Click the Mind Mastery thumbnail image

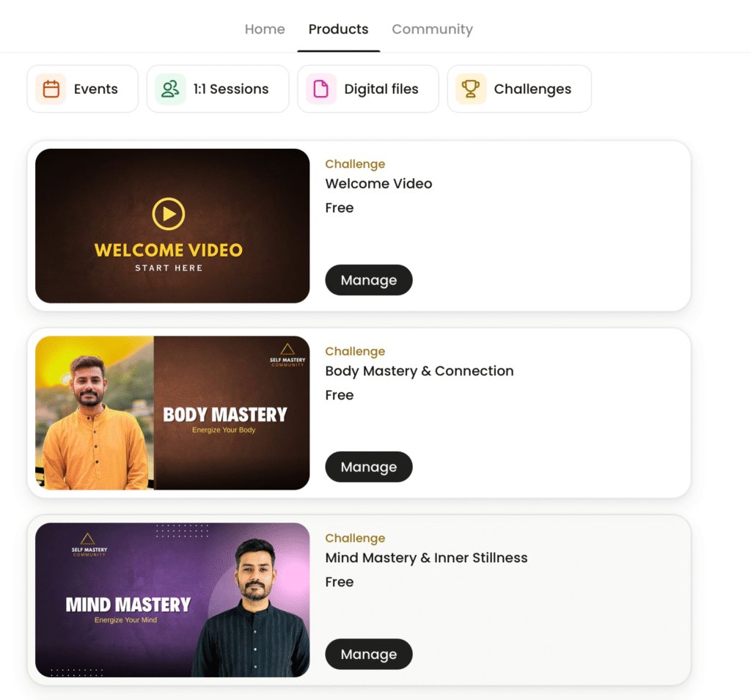(x=172, y=600)
